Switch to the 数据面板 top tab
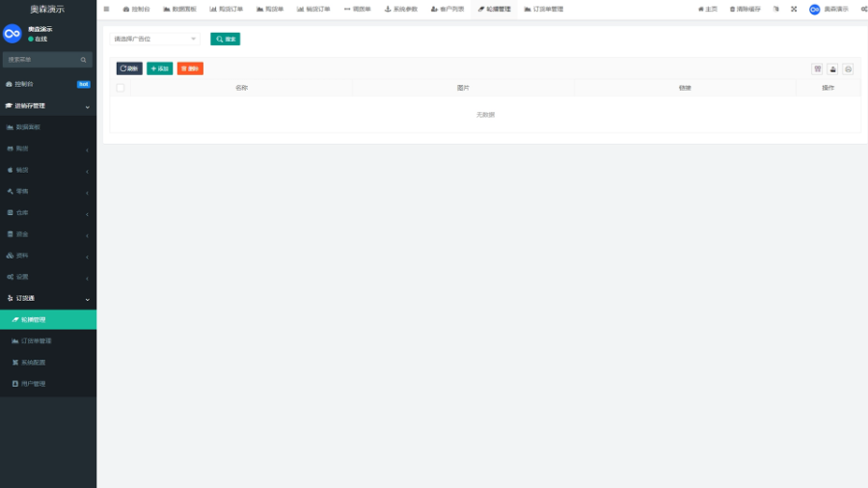The width and height of the screenshot is (868, 488). (x=180, y=9)
